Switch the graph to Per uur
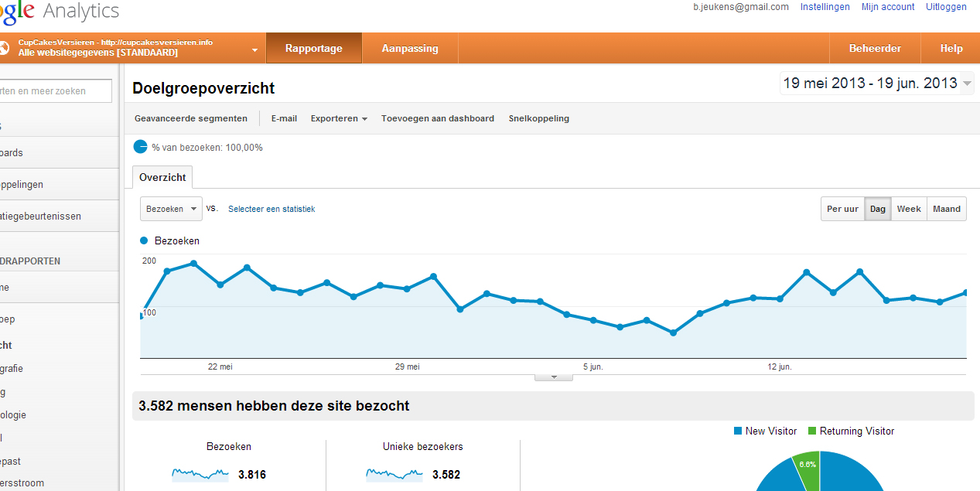The image size is (980, 491). 842,209
